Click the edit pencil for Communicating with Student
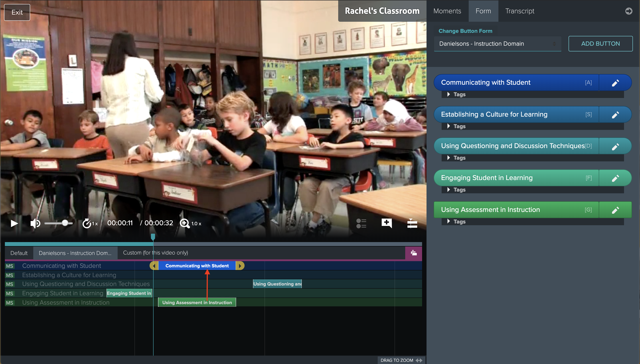This screenshot has width=640, height=364. 615,82
